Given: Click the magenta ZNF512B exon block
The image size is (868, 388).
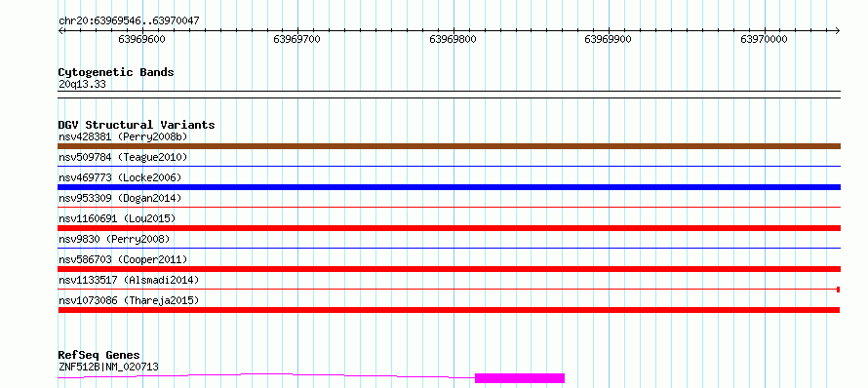Looking at the screenshot, I should click(520, 378).
